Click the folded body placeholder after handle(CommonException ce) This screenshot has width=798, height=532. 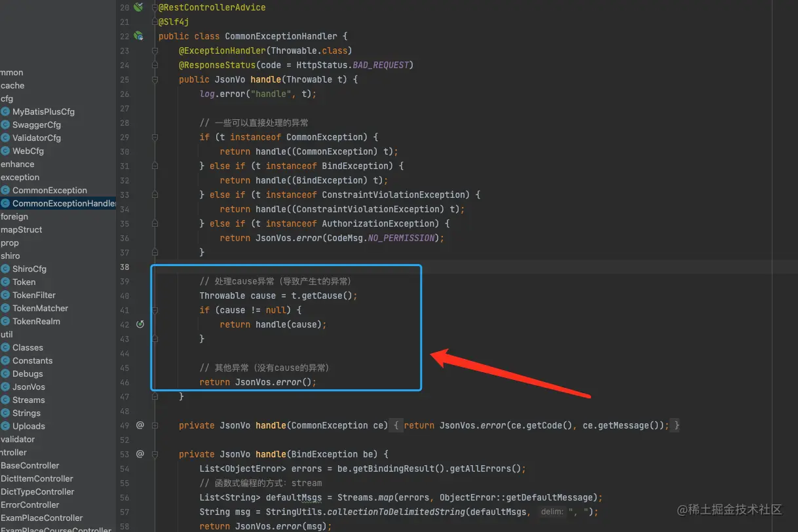click(x=536, y=425)
